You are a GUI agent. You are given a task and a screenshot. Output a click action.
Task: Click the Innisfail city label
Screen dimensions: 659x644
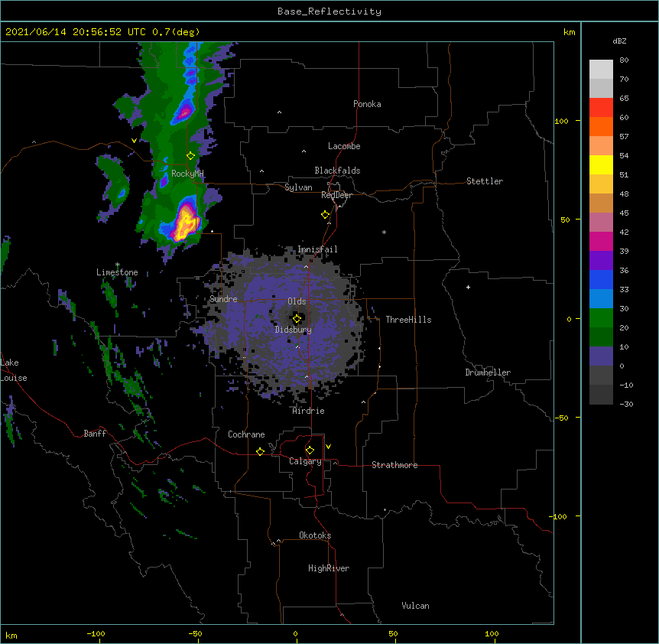coord(317,249)
